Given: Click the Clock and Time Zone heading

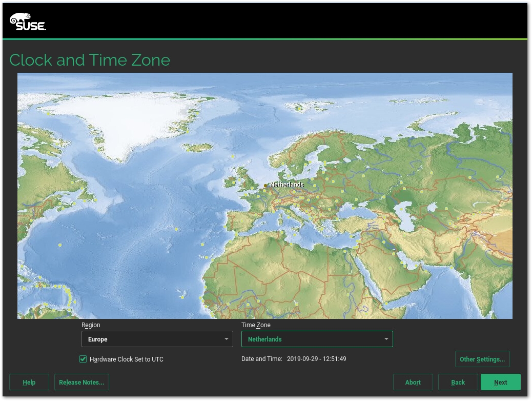Looking at the screenshot, I should click(x=90, y=60).
